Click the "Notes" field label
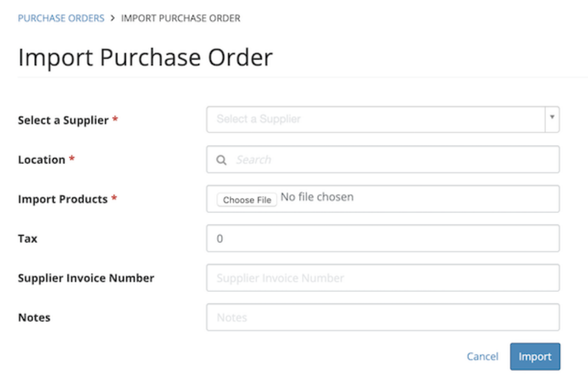588x387 pixels. tap(34, 317)
